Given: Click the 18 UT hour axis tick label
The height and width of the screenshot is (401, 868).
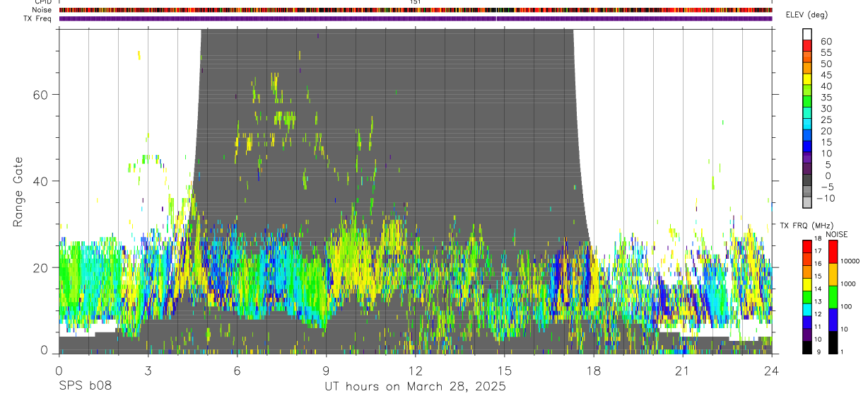Looking at the screenshot, I should (x=594, y=371).
